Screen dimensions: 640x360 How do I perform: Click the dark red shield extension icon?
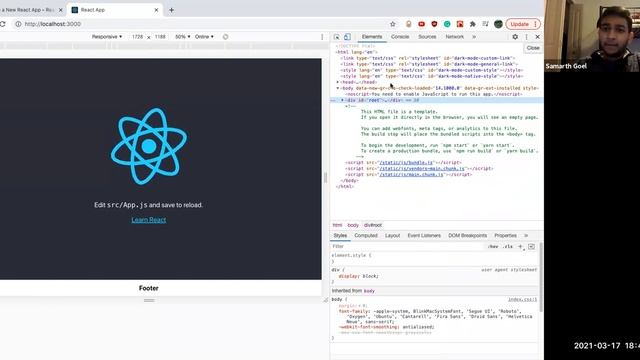[434, 24]
